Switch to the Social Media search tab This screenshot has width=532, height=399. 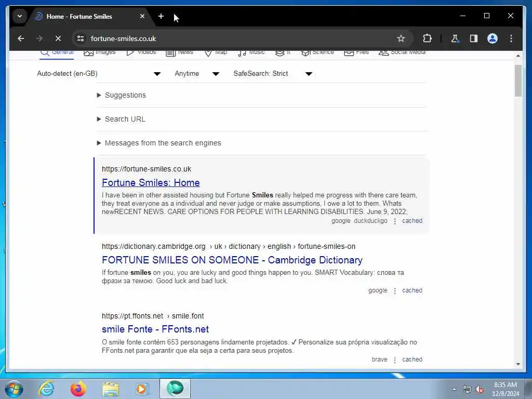[402, 52]
